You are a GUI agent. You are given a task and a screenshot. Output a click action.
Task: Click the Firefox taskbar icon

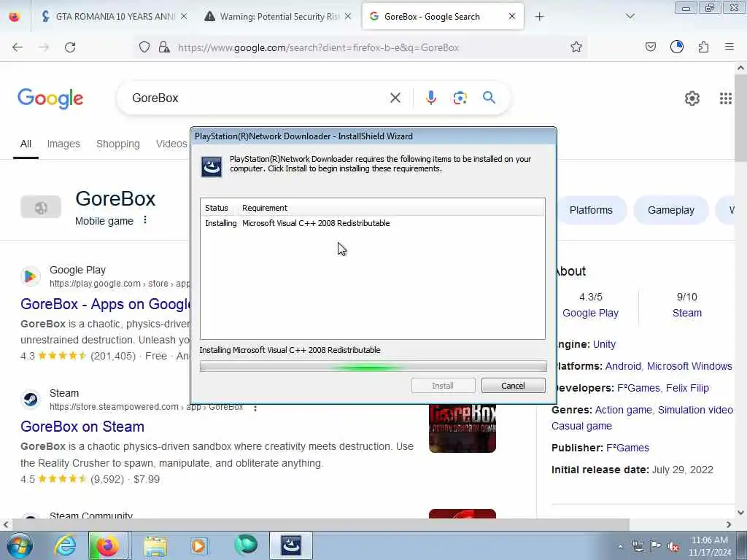(x=108, y=545)
